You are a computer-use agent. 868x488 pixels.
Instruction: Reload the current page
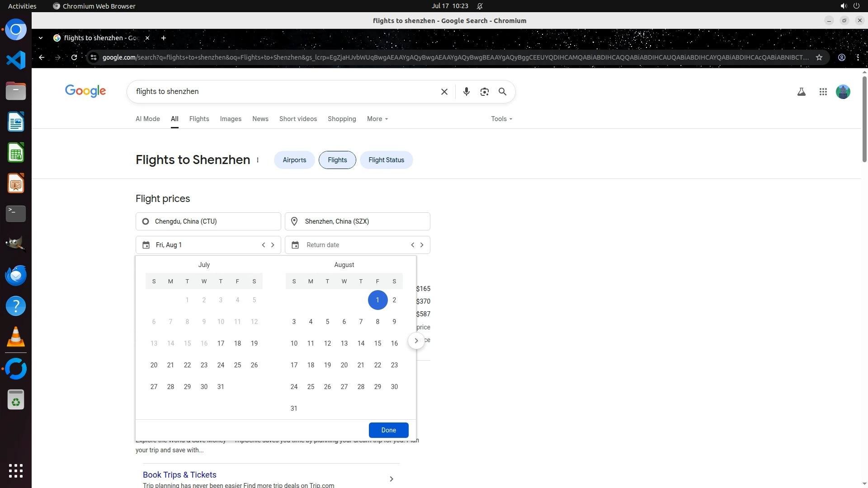pyautogui.click(x=74, y=57)
